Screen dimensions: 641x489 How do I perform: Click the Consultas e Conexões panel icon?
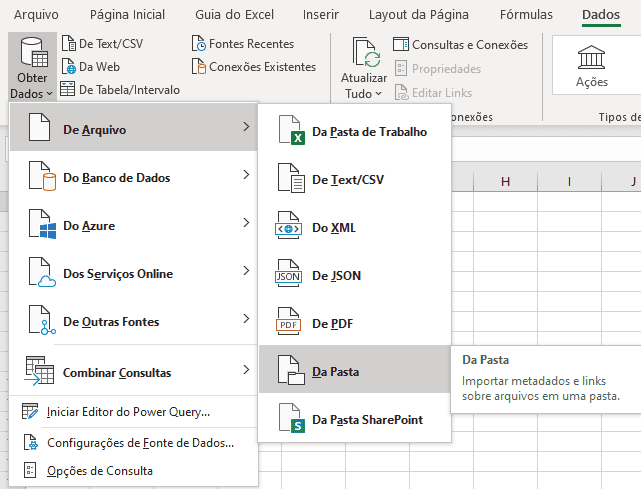pos(401,44)
